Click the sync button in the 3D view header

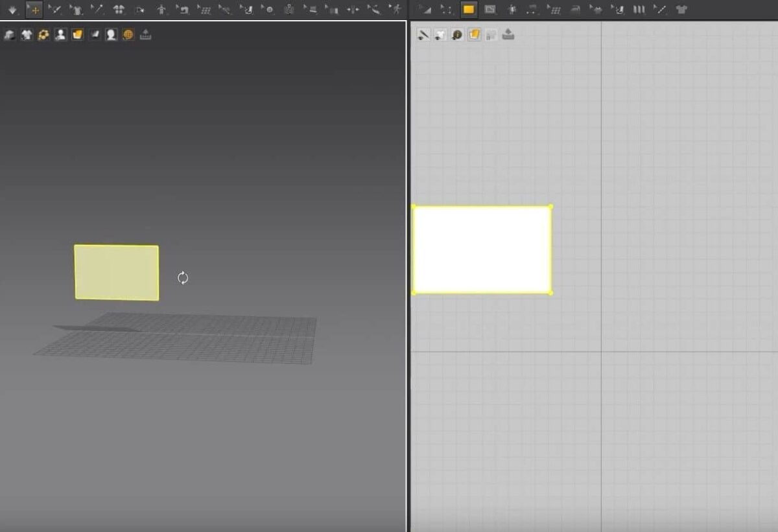(147, 34)
